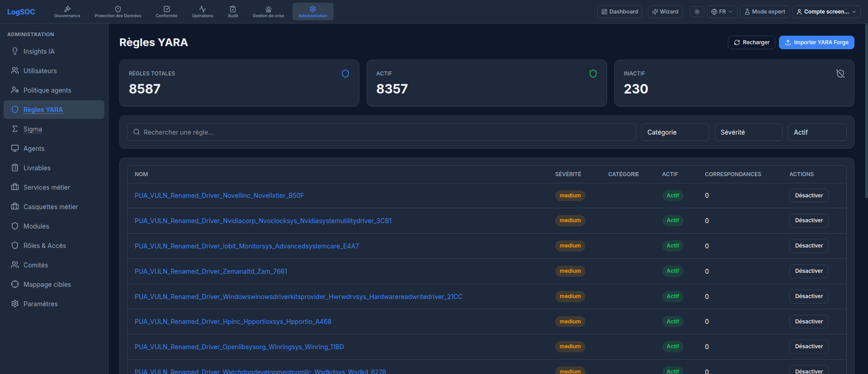This screenshot has height=374, width=868.
Task: Click the Agents monitor icon
Action: (x=15, y=148)
